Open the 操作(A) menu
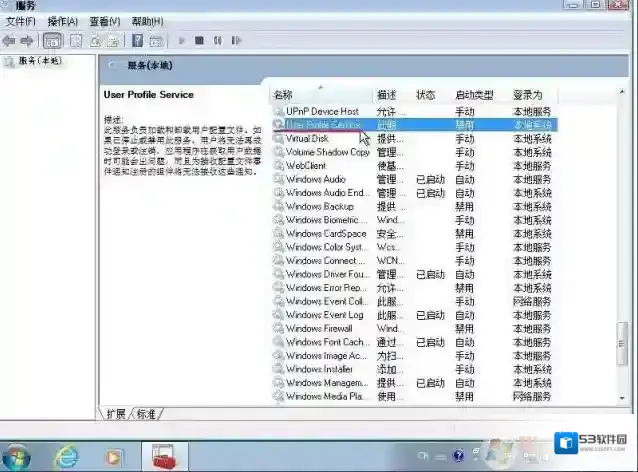The height and width of the screenshot is (472, 638). tap(63, 21)
